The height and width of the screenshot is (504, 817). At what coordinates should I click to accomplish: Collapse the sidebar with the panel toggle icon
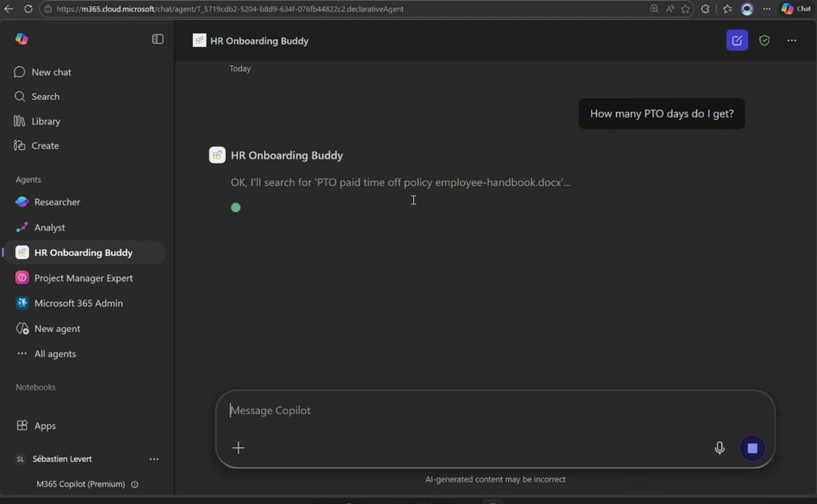tap(157, 39)
